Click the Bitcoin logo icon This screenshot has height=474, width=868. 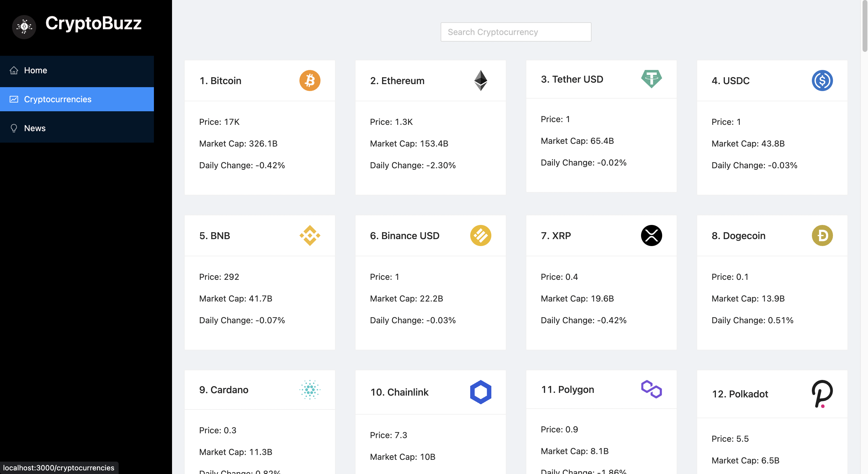(310, 80)
